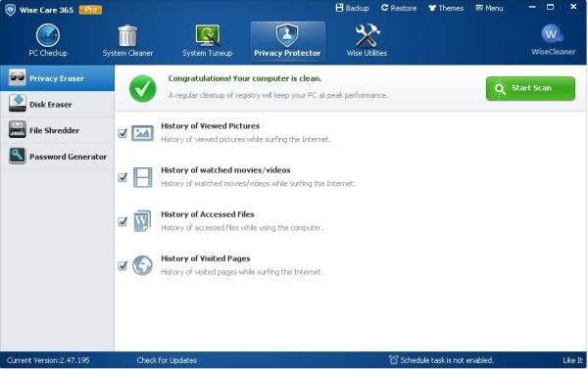
Task: Open the System Tuneup monitor icon
Action: [208, 35]
